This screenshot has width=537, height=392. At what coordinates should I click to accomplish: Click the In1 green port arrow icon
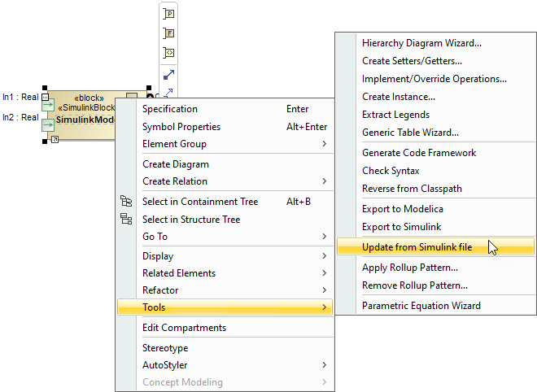48,104
